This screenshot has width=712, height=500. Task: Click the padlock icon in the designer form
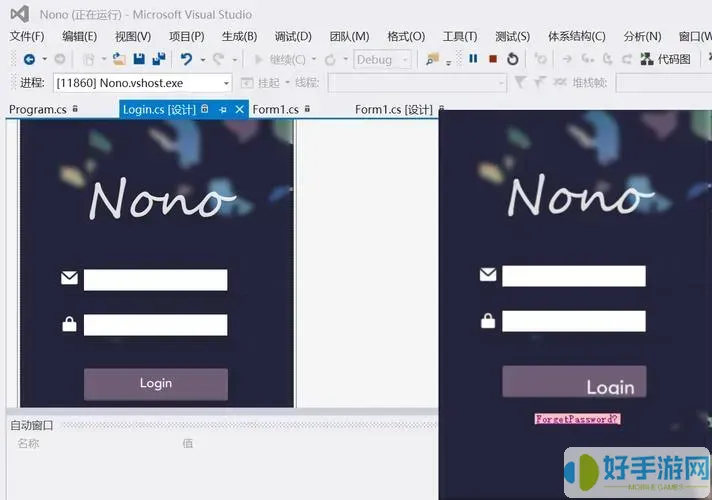(x=69, y=324)
